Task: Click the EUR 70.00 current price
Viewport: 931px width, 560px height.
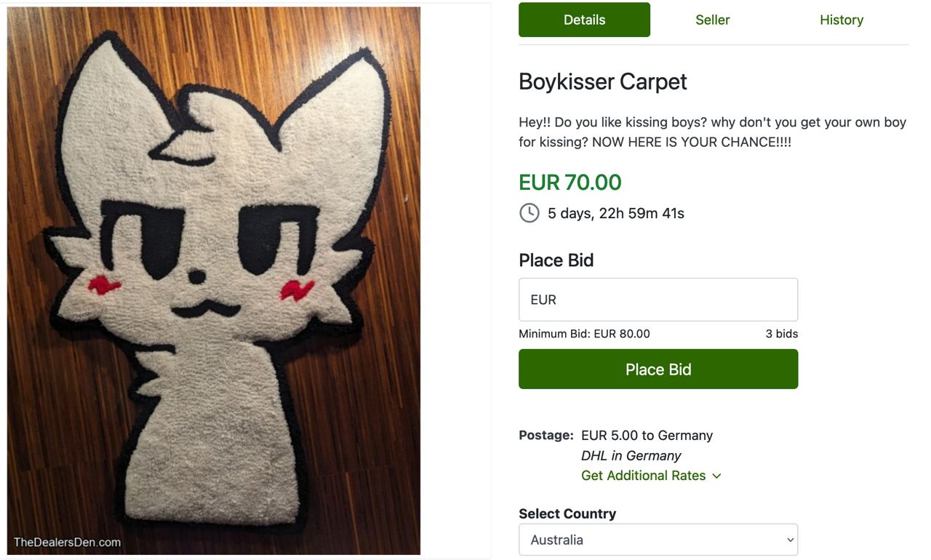Action: pyautogui.click(x=570, y=182)
